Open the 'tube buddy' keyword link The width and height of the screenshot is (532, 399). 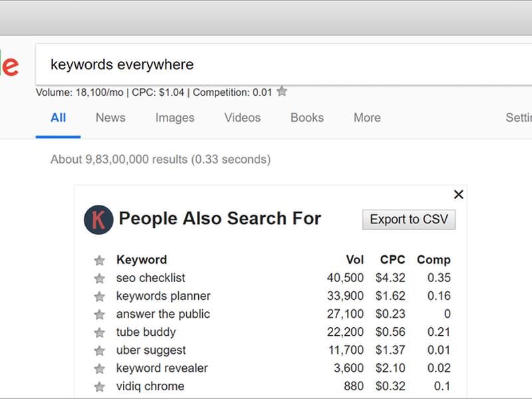click(x=146, y=332)
